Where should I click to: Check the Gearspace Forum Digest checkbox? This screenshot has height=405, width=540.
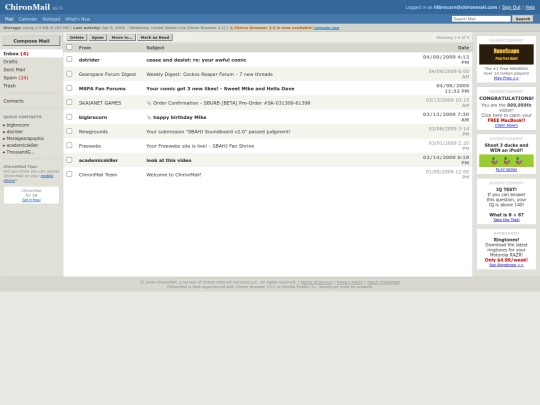coord(69,74)
